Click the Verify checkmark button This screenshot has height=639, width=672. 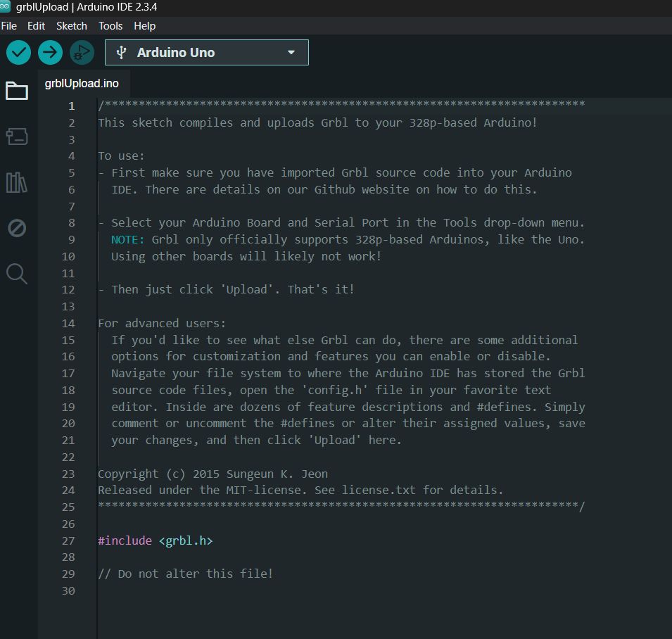coord(18,53)
